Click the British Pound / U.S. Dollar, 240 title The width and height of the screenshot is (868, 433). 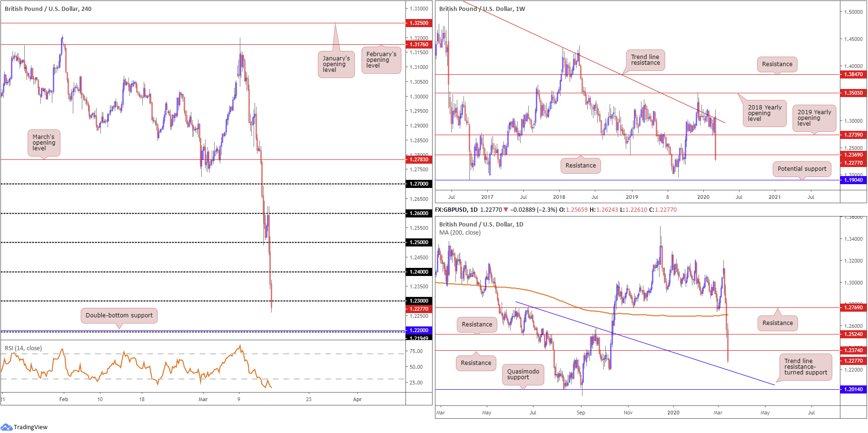pyautogui.click(x=48, y=9)
